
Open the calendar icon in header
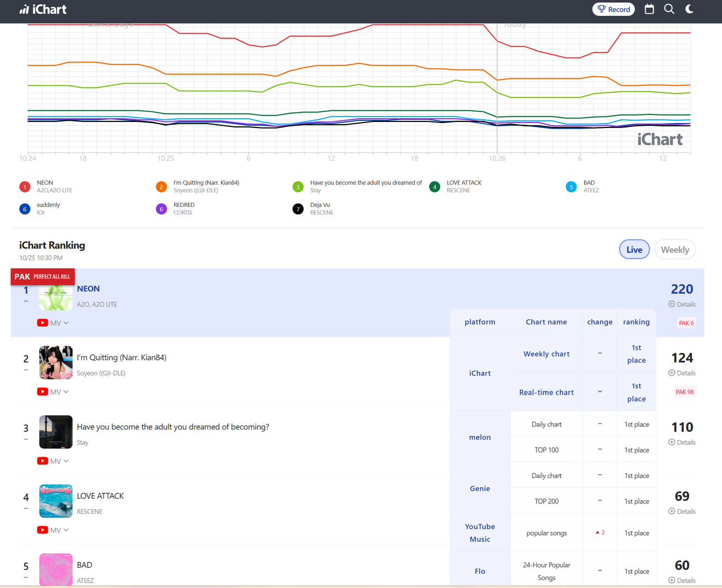click(x=649, y=9)
